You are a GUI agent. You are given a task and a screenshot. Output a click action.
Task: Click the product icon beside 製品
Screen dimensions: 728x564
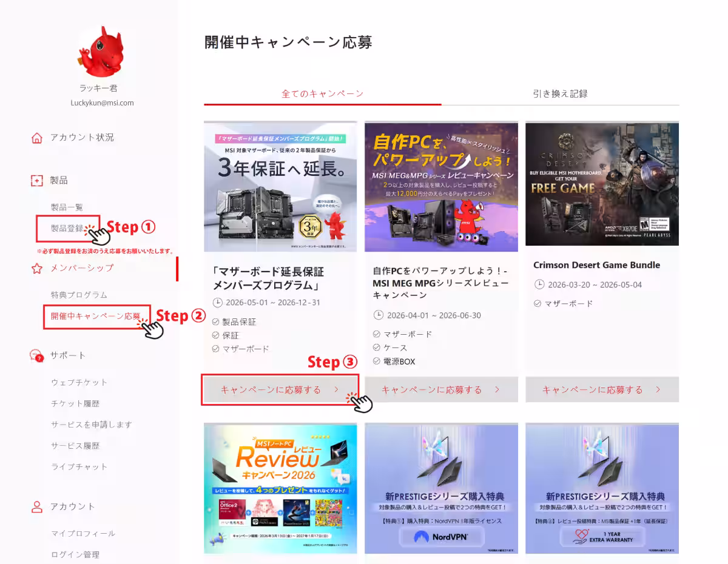click(37, 181)
